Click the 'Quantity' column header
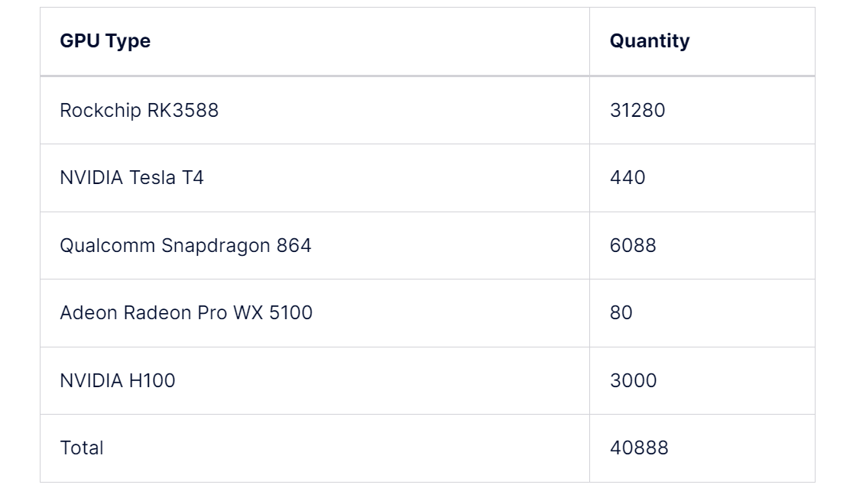This screenshot has height=504, width=853. 649,41
